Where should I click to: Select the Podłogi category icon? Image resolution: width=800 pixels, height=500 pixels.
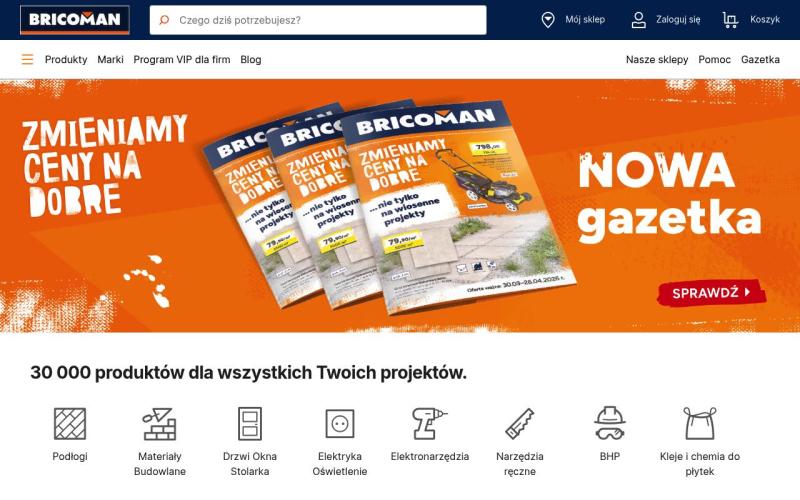pyautogui.click(x=70, y=423)
